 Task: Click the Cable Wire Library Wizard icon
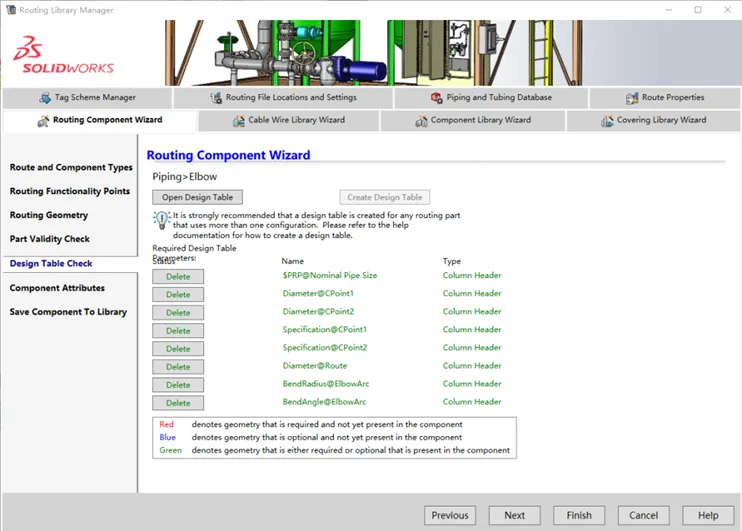[238, 121]
